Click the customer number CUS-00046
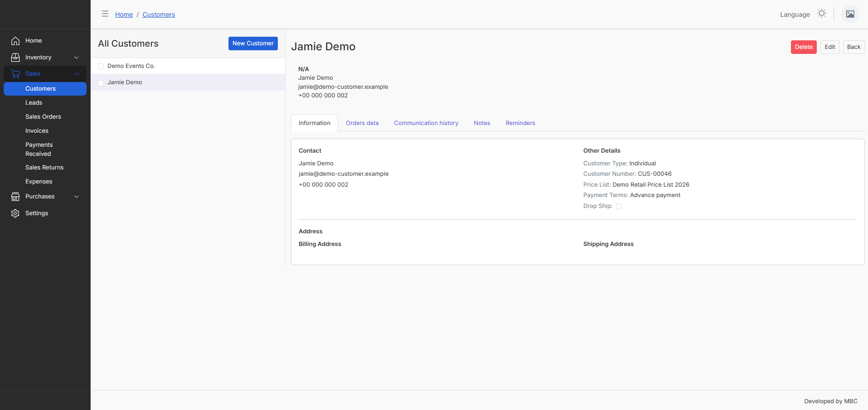The image size is (868, 410). click(655, 174)
